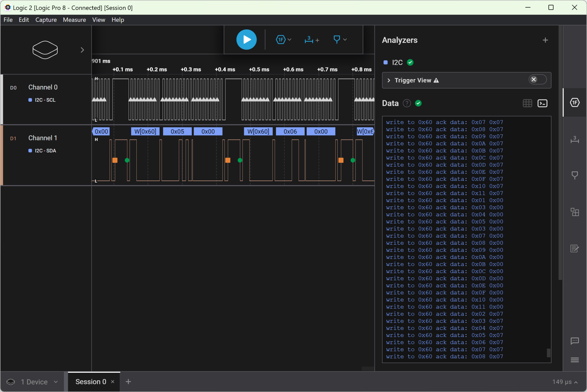Open the File menu
This screenshot has height=392, width=587.
8,20
